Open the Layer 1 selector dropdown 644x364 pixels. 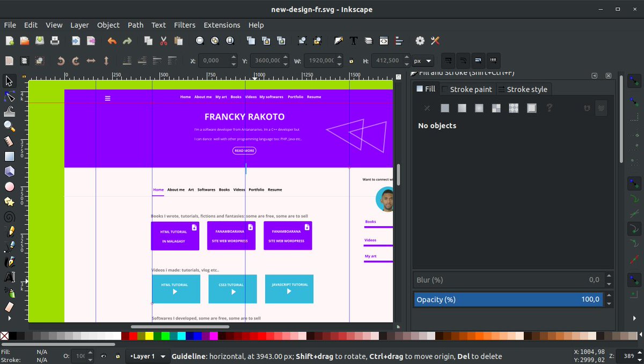click(148, 356)
